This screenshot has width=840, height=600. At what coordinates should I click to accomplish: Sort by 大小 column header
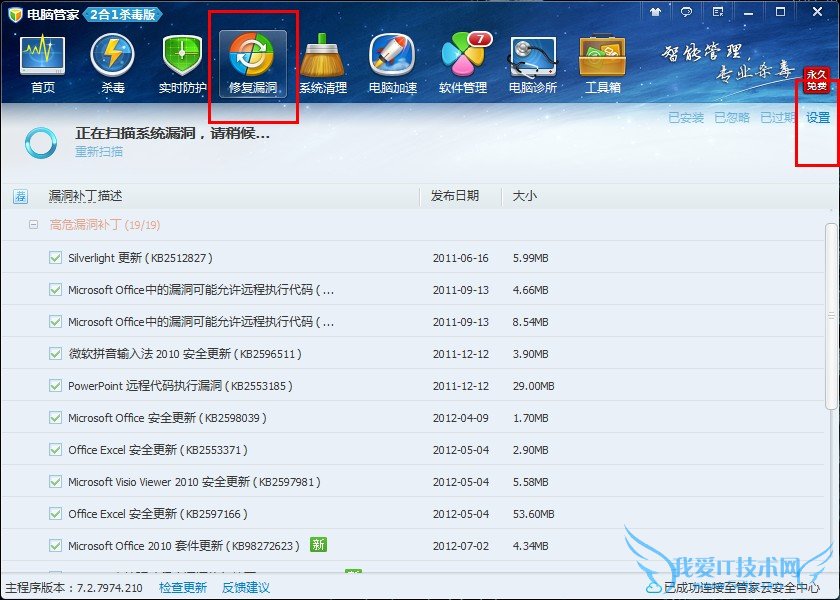click(x=524, y=196)
